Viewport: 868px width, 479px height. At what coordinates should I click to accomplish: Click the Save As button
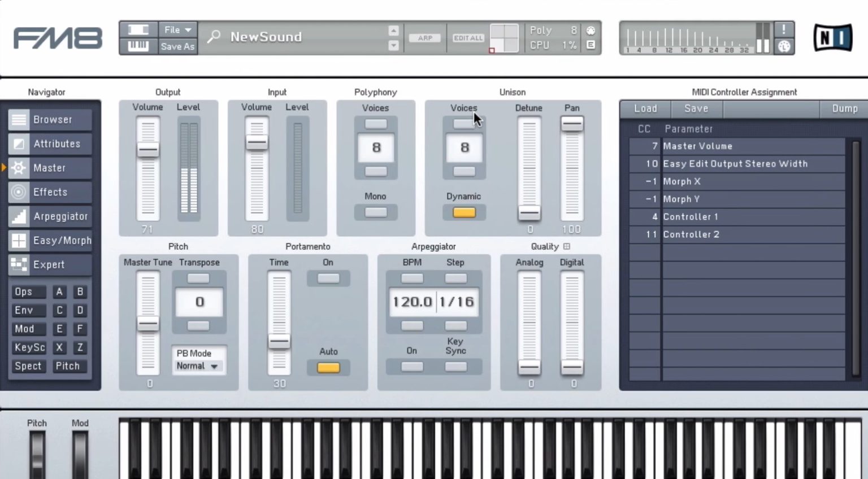(177, 46)
